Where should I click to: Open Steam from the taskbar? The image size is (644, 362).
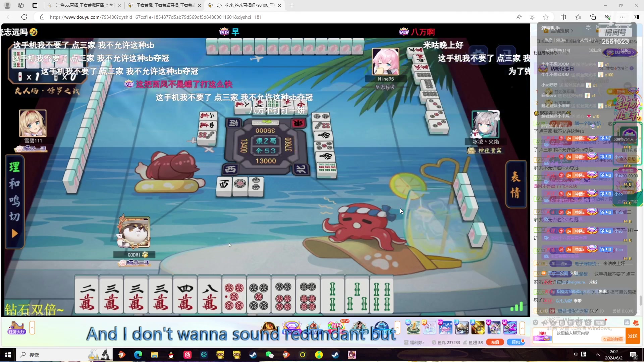(253, 355)
